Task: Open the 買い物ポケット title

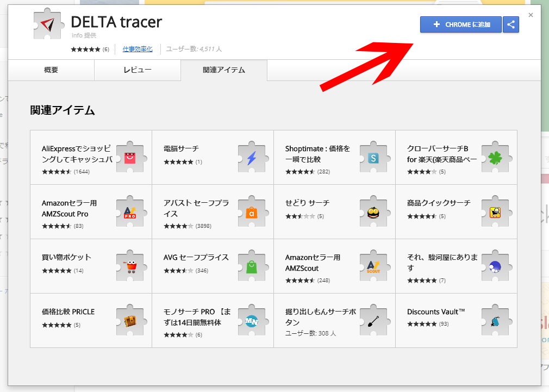Action: (x=66, y=257)
